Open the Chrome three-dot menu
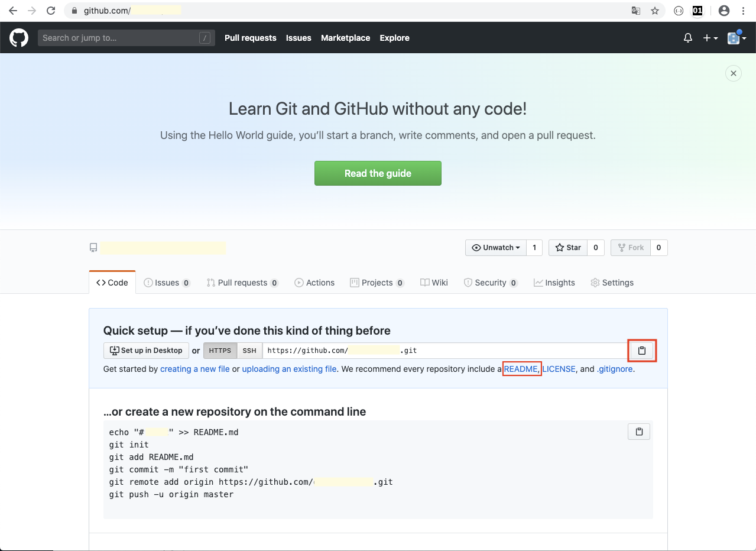This screenshot has height=551, width=756. 743,11
